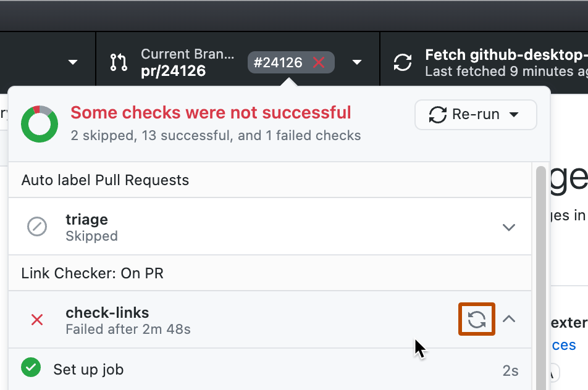Click the green checkmark next to Set up job
This screenshot has width=588, height=390.
click(x=30, y=367)
